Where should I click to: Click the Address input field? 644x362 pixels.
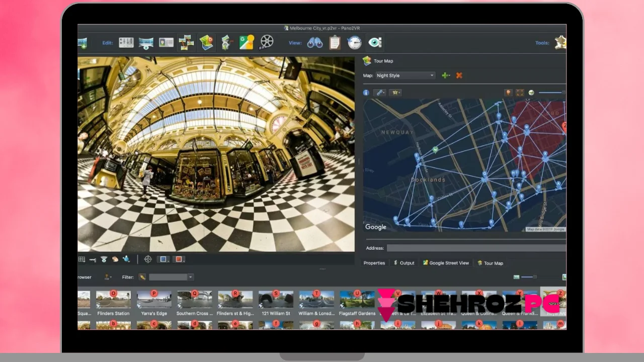[x=476, y=248]
